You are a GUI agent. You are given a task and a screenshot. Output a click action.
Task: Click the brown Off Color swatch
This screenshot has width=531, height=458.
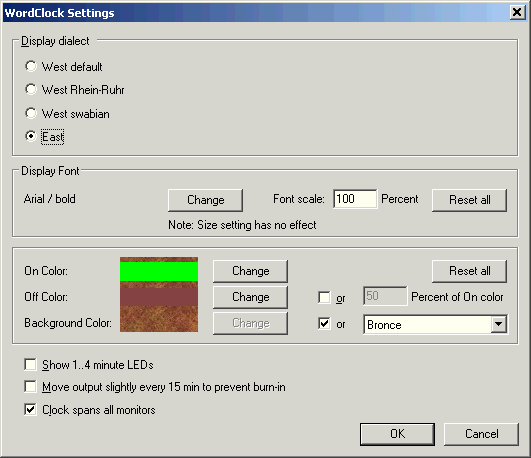tap(159, 297)
